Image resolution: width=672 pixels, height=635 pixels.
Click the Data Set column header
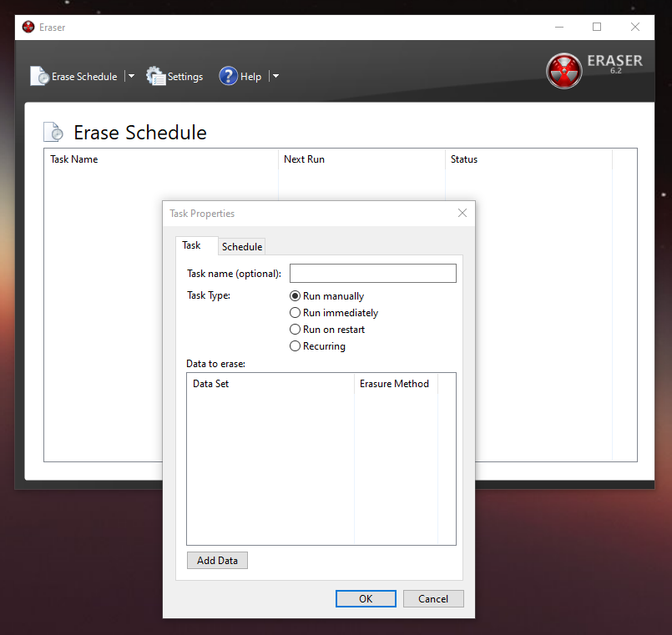270,384
